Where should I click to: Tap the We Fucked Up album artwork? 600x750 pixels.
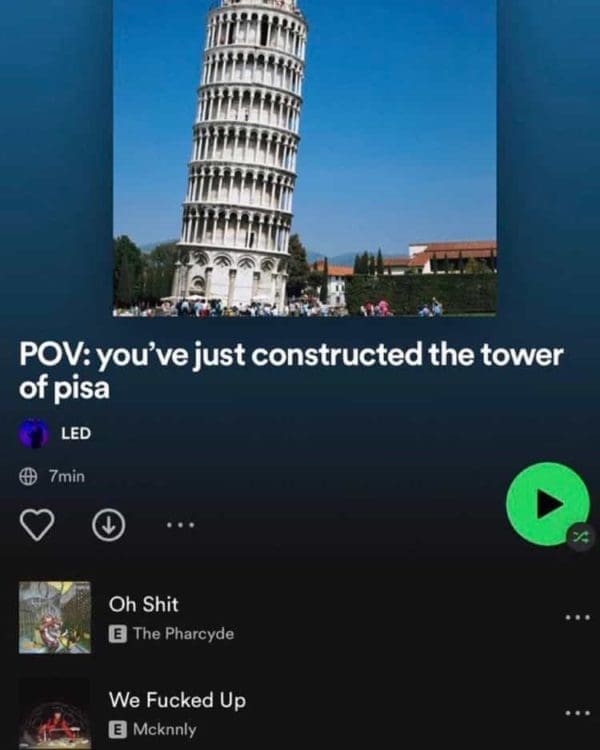click(x=55, y=714)
